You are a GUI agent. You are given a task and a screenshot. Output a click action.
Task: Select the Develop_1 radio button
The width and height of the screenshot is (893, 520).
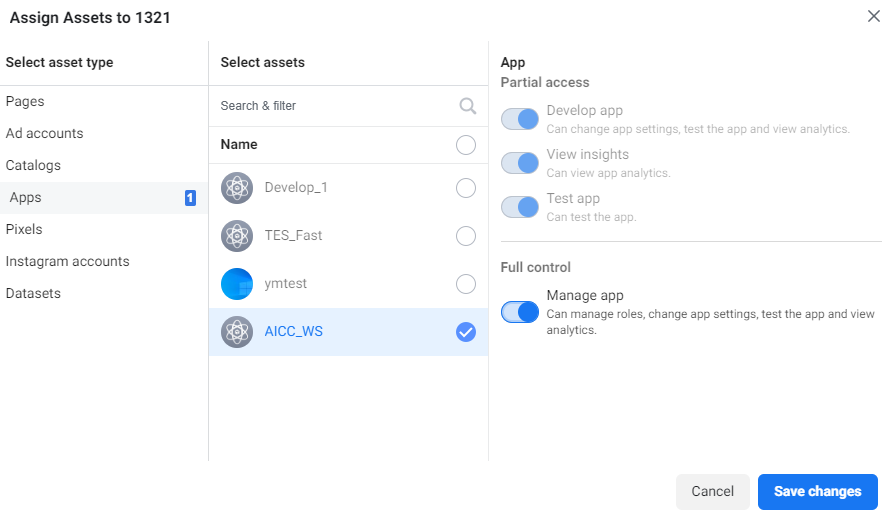point(466,188)
